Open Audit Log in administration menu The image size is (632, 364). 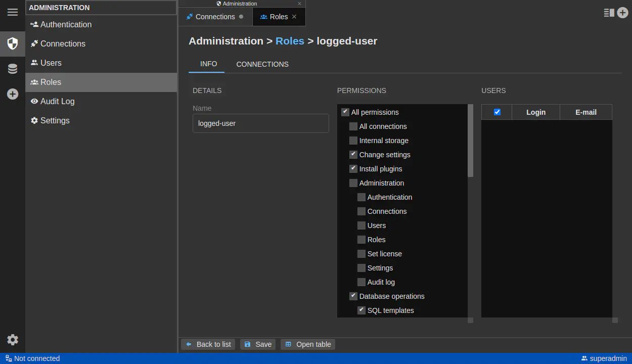point(101,101)
